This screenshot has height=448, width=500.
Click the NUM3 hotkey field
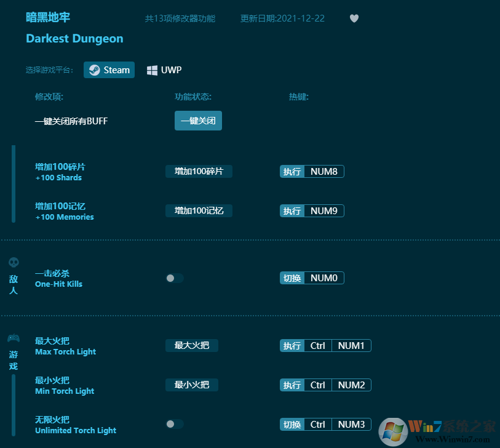[x=351, y=425]
